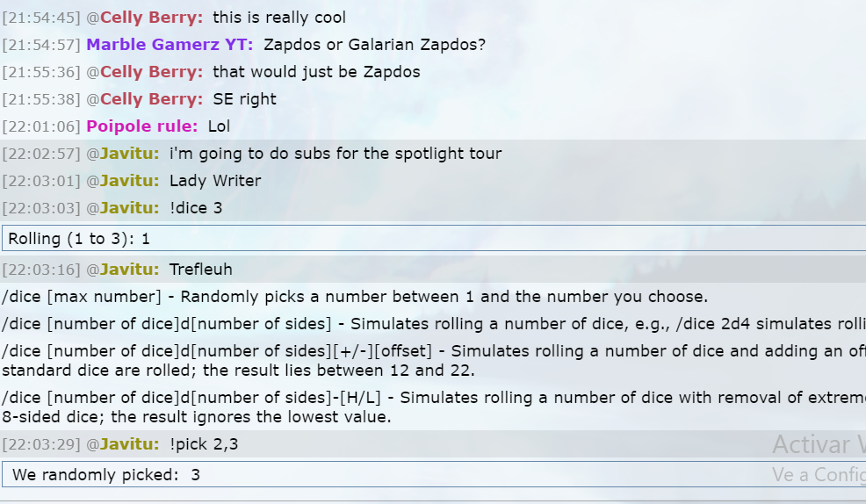Select Celly Berry name beside 'SE right'

point(151,99)
